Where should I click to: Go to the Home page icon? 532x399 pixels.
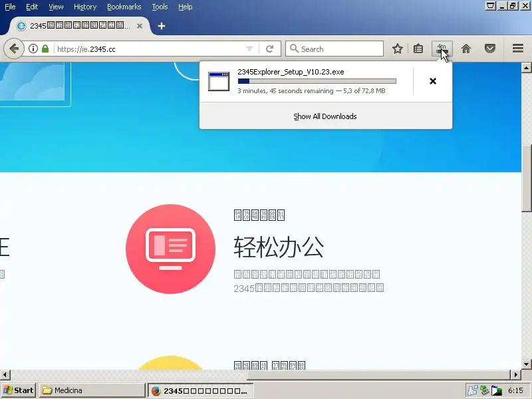point(466,49)
